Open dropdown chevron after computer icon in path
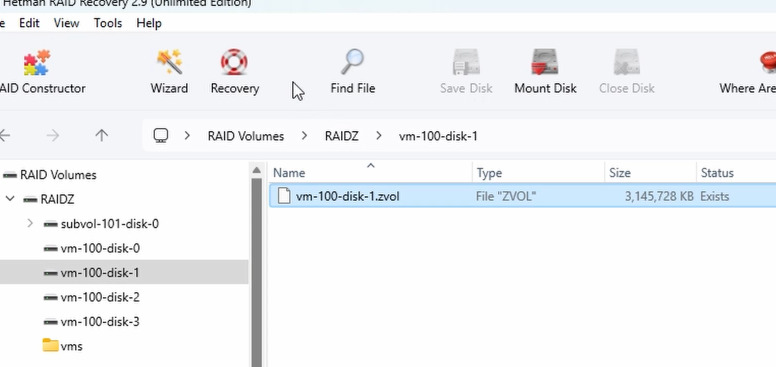776x367 pixels. tap(187, 136)
